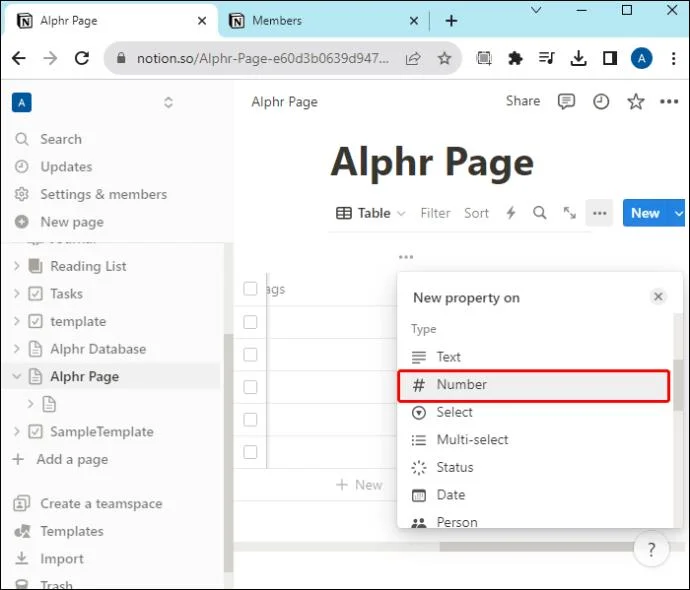Screen dimensions: 690x590
Task: Collapse the Alphr Page tree
Action: (x=16, y=376)
